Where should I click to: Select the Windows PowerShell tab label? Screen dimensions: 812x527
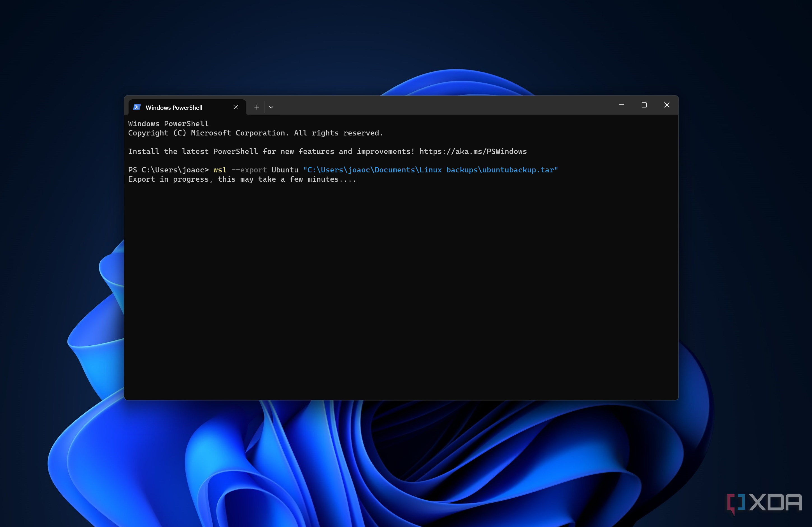coord(174,108)
